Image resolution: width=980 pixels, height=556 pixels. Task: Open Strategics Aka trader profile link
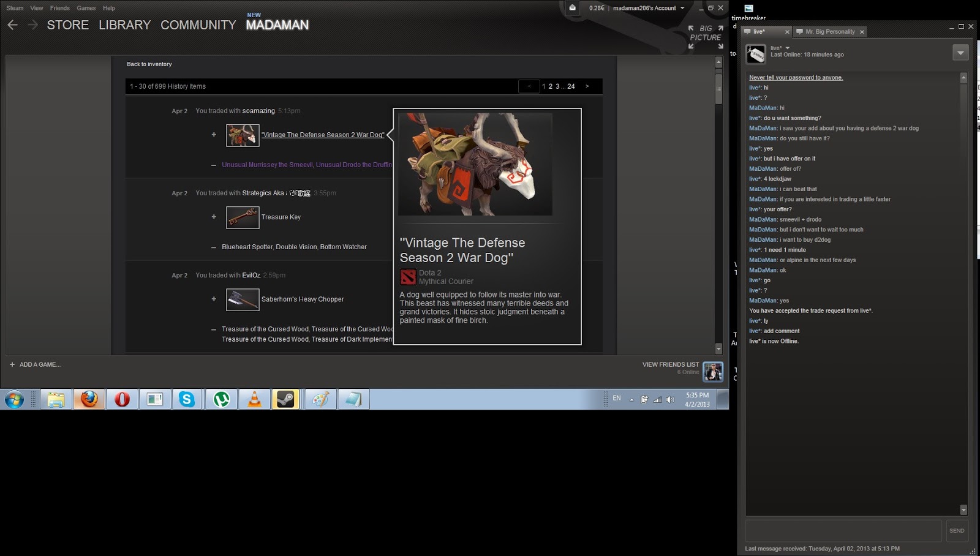276,193
